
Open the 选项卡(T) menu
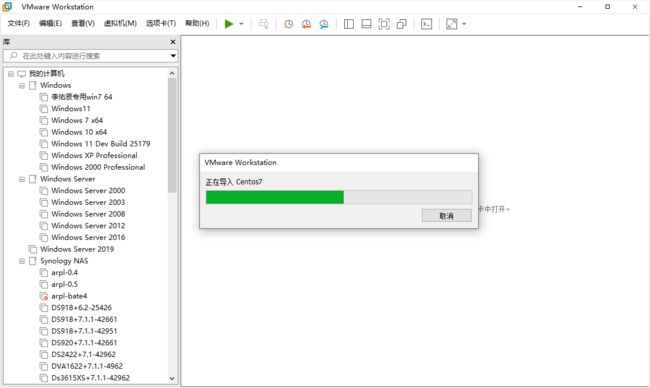161,23
